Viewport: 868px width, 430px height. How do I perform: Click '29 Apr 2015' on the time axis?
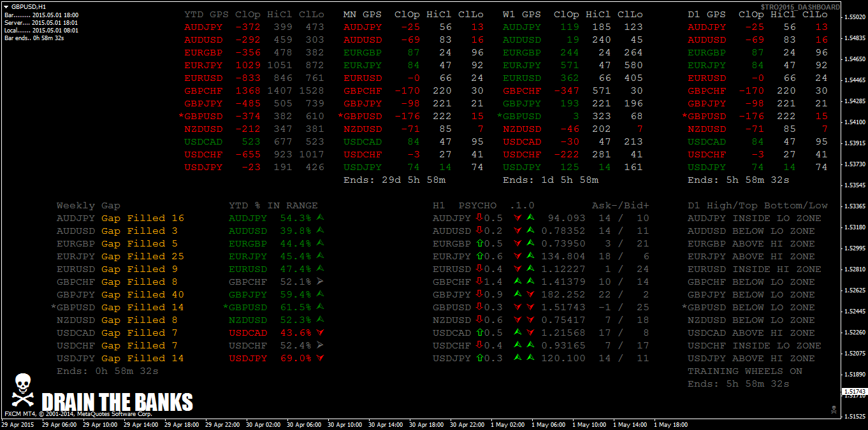pos(17,424)
